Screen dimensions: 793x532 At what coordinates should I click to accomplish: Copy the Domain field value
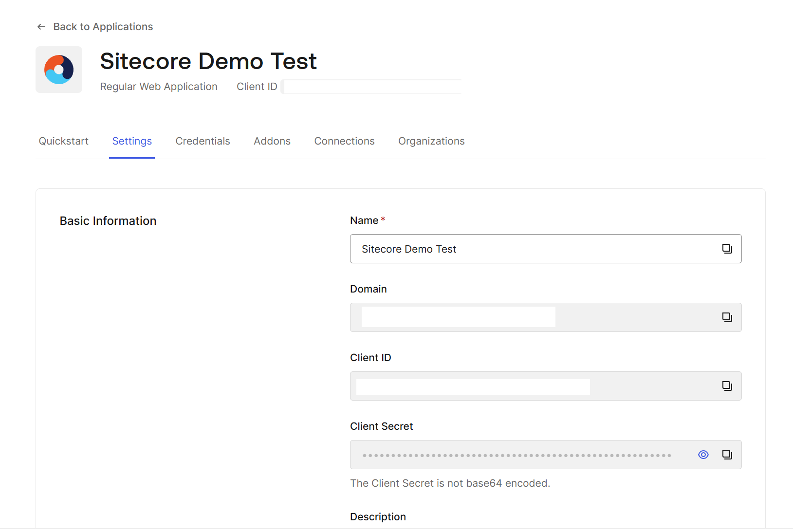pos(727,317)
